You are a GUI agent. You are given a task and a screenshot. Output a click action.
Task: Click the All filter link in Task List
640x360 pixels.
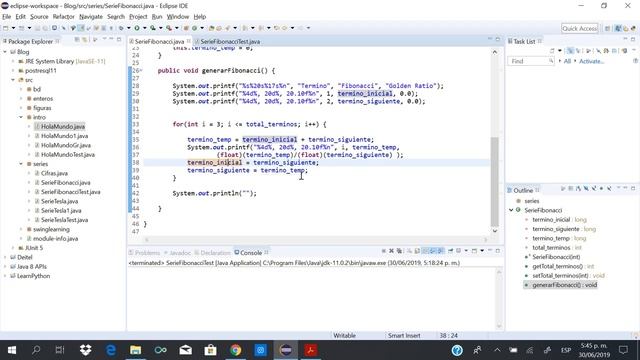pos(567,61)
